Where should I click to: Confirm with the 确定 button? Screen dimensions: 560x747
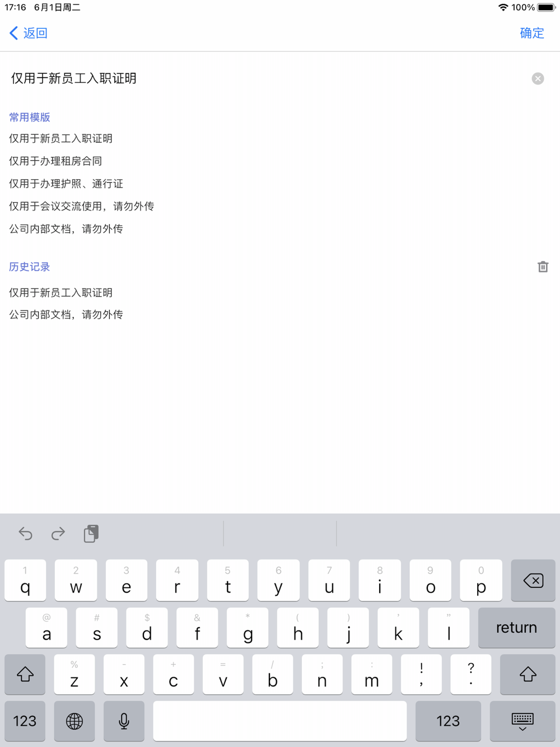click(x=531, y=33)
